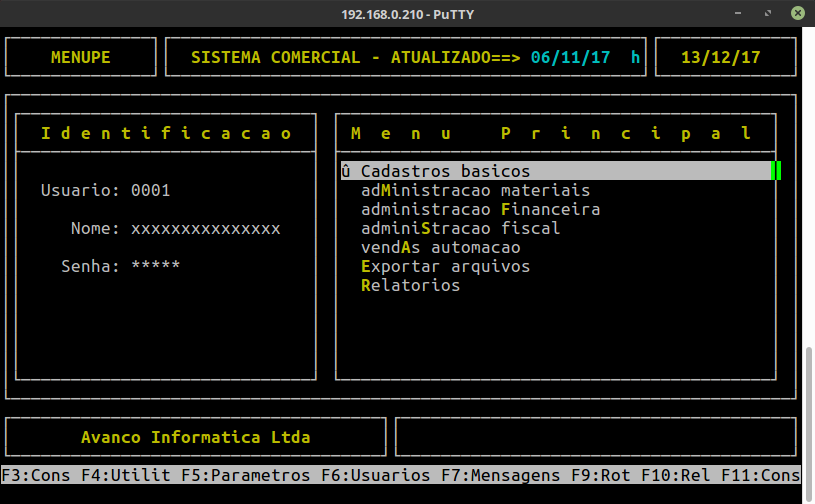815x504 pixels.
Task: Select the F10:Rel shortcut label
Action: (x=676, y=475)
